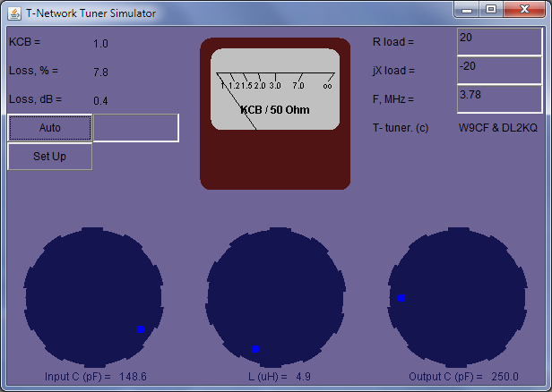Click the 3.0 mark on meter scale
The width and height of the screenshot is (552, 392).
click(275, 85)
